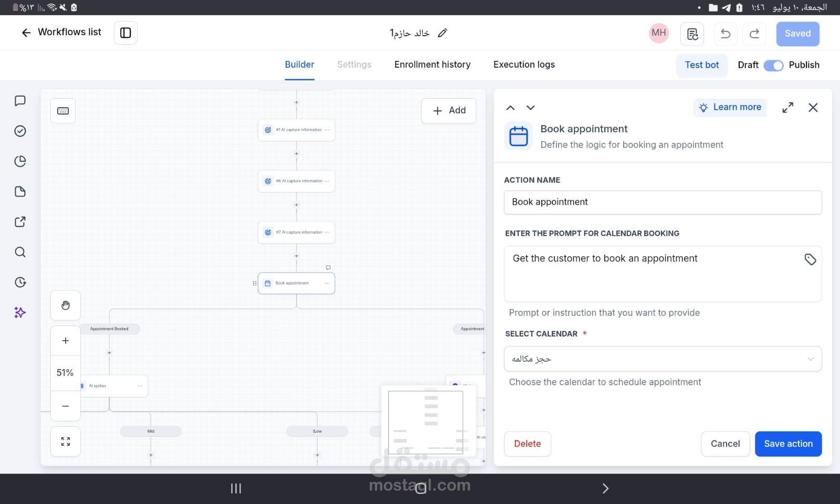Click the calendar booking prompt text area
840x504 pixels.
point(663,274)
